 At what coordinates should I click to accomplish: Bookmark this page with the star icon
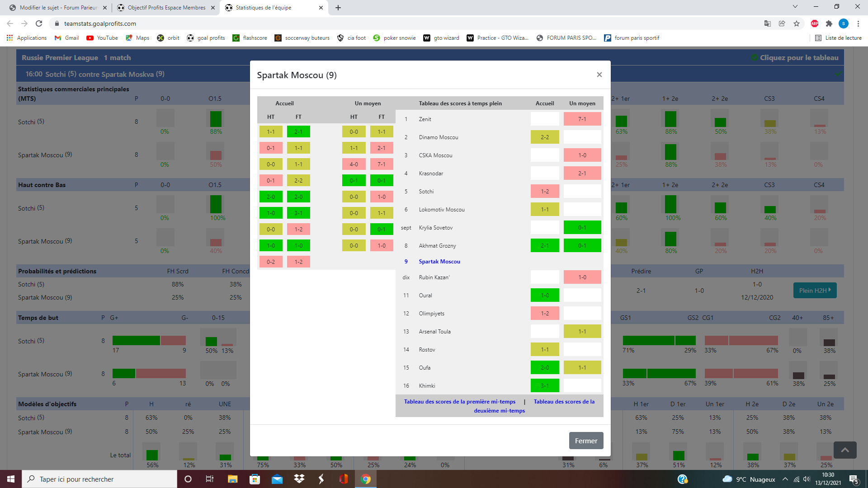[796, 23]
